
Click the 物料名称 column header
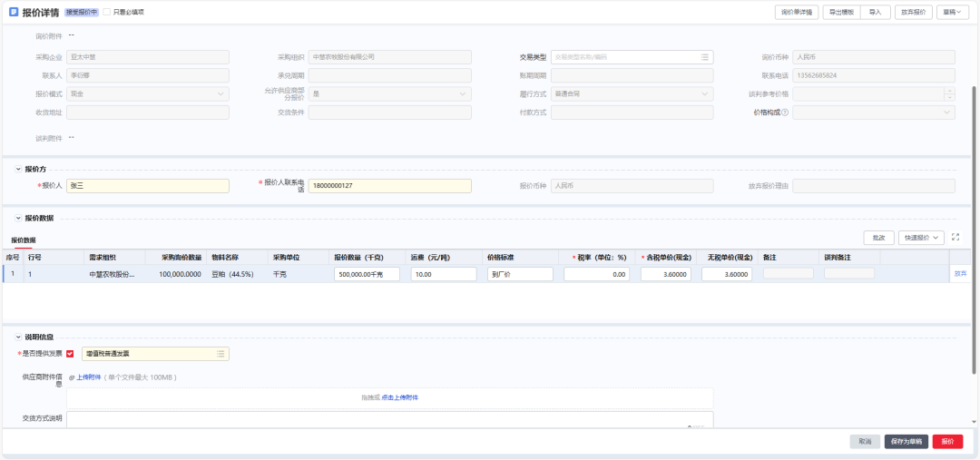[x=238, y=258]
